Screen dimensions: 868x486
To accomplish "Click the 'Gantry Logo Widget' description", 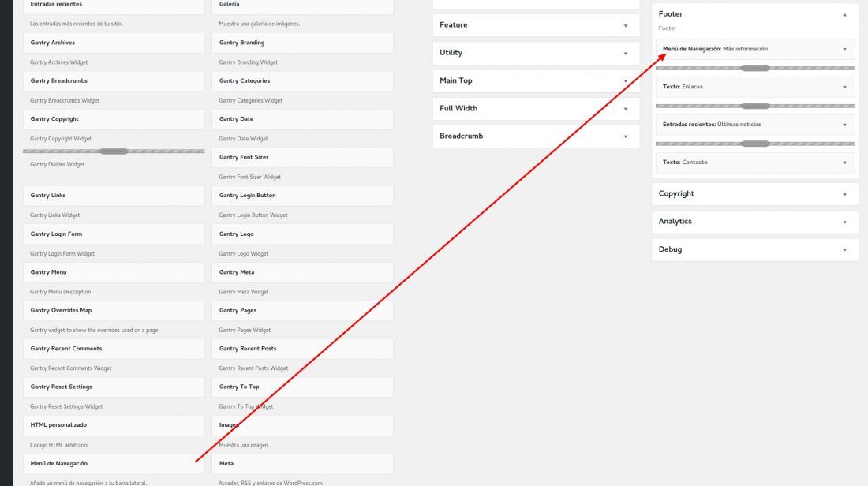I will click(x=244, y=253).
